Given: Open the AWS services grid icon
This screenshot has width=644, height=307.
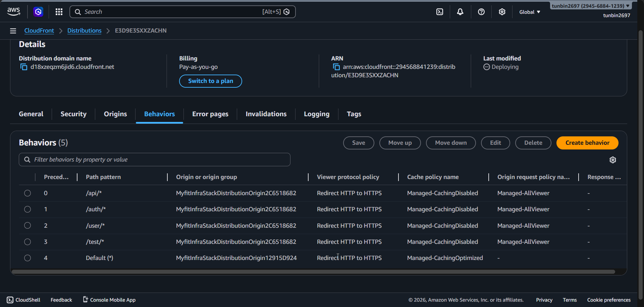Looking at the screenshot, I should click(x=59, y=12).
